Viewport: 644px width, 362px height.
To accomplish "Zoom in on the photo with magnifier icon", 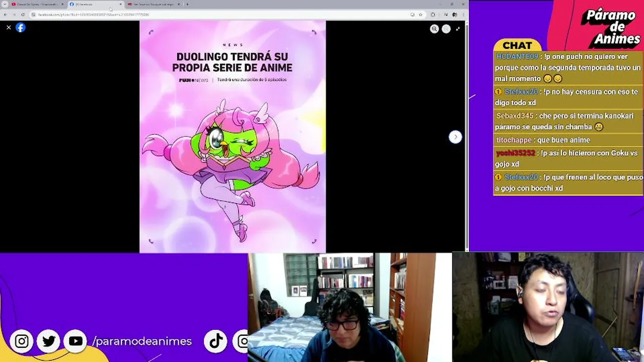I will click(434, 29).
